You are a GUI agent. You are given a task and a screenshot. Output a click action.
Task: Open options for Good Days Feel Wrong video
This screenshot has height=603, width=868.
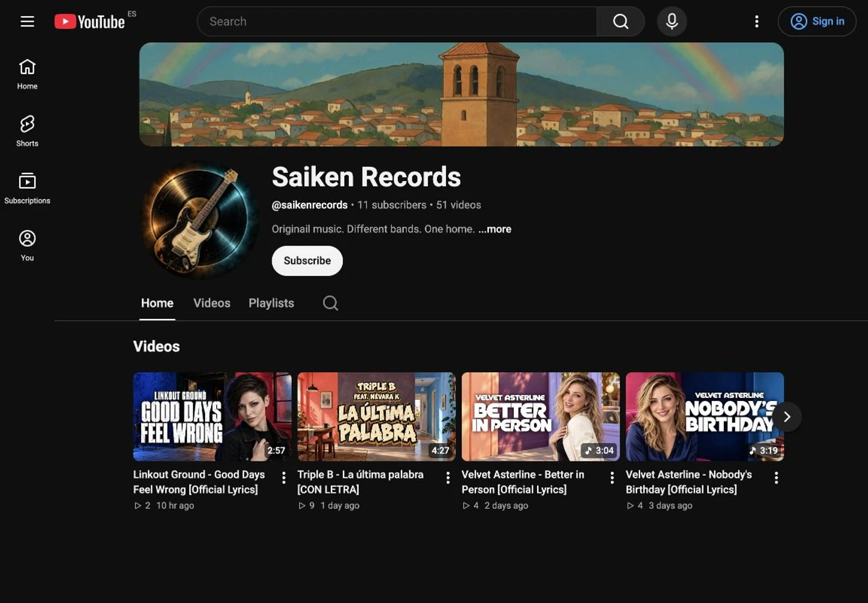(284, 478)
